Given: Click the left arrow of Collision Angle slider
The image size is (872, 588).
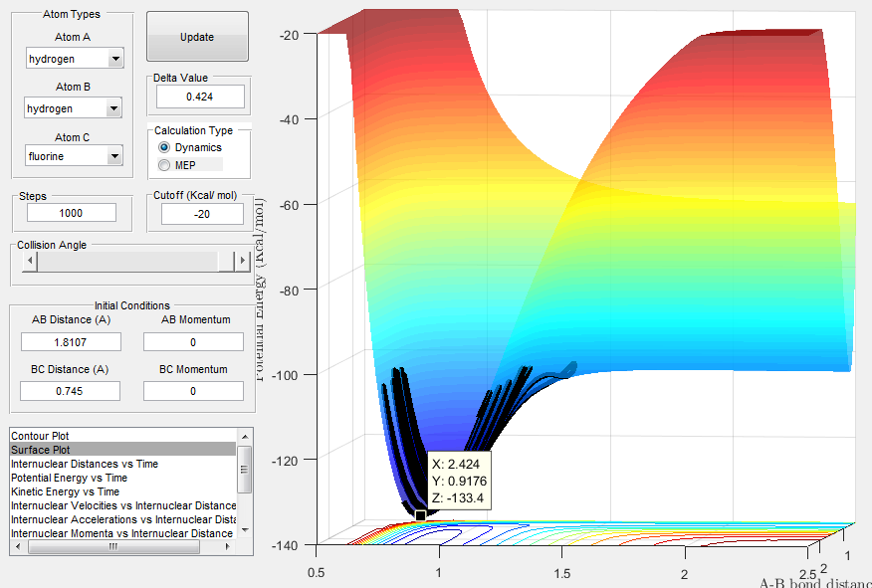Looking at the screenshot, I should 30,261.
